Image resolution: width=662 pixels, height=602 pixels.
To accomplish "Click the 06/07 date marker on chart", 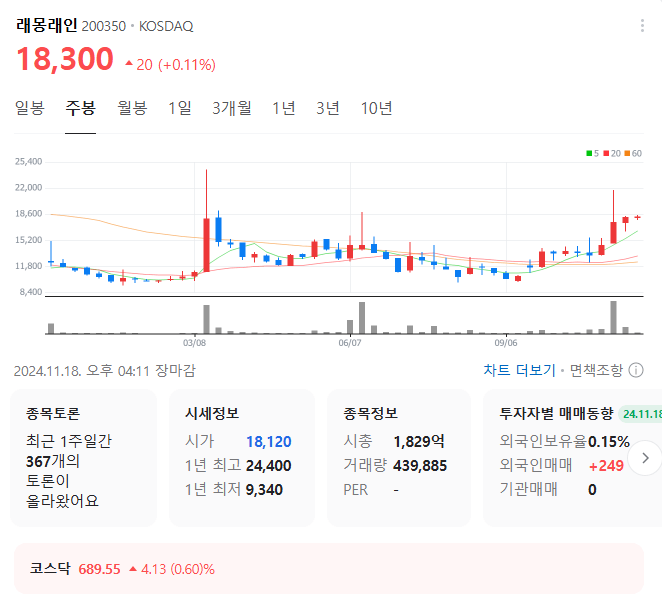I will point(350,343).
